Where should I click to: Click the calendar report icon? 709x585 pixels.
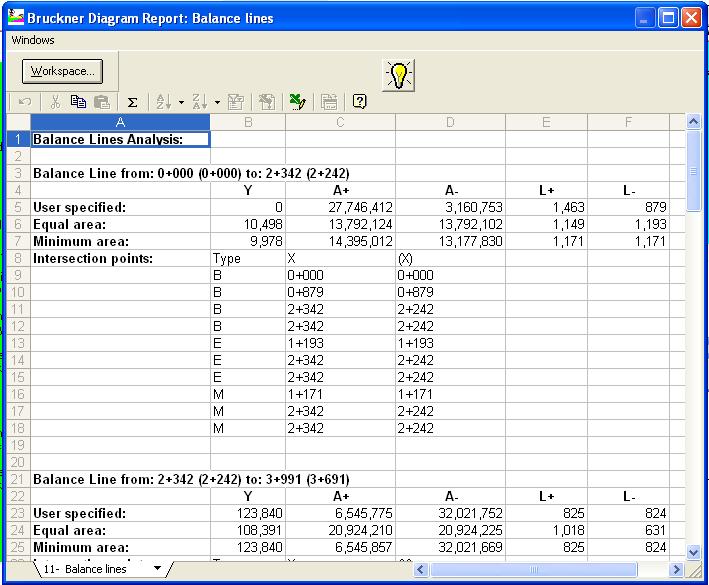(x=329, y=102)
